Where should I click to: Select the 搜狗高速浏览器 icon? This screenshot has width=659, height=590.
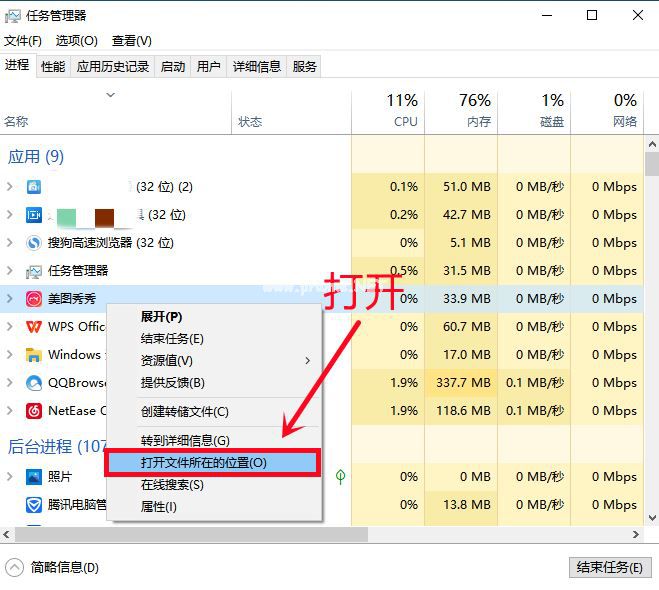[34, 242]
